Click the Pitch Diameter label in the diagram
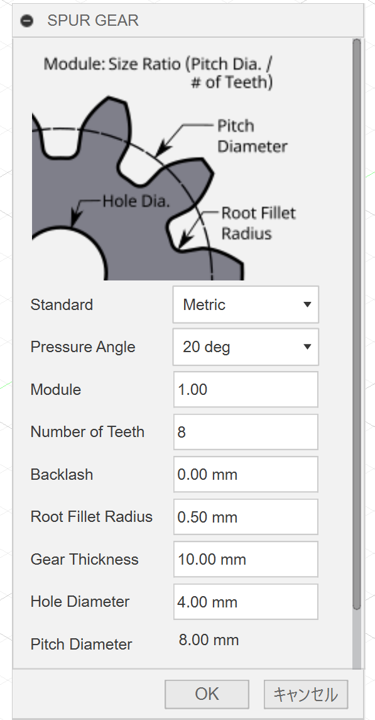 pos(252,136)
